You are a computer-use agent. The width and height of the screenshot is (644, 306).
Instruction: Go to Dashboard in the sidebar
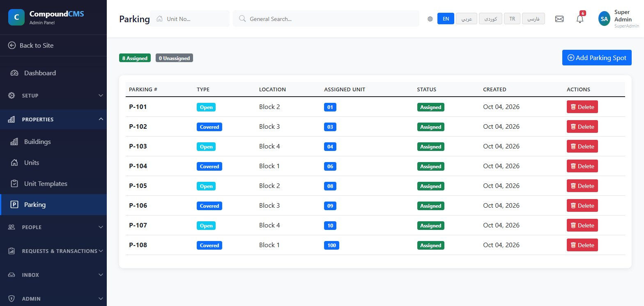pos(53,73)
